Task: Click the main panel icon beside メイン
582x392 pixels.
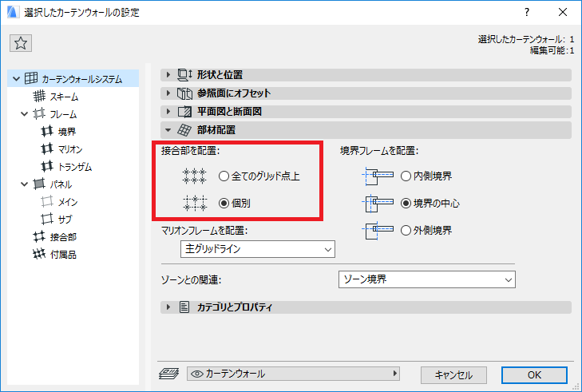Action: 47,201
